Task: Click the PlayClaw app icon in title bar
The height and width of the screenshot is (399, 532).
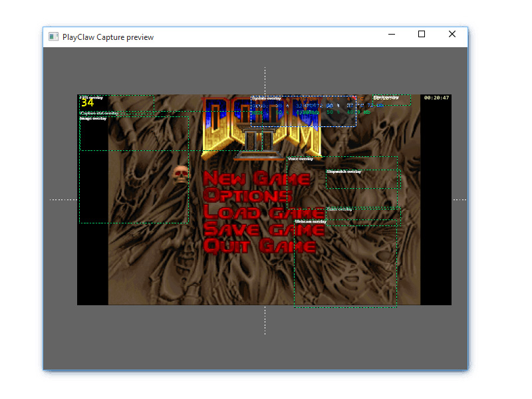Action: click(53, 37)
